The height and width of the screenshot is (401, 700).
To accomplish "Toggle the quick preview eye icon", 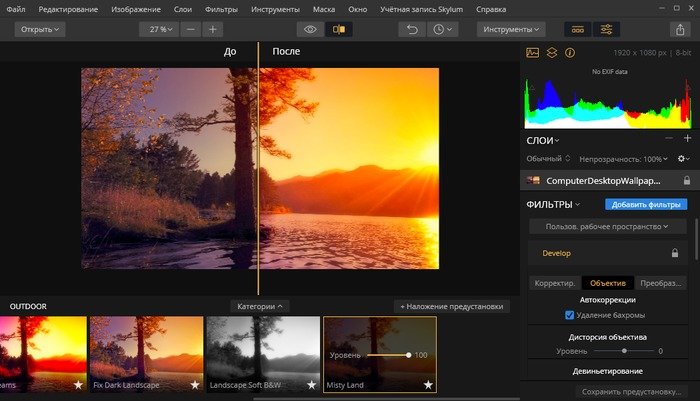I will tap(310, 29).
